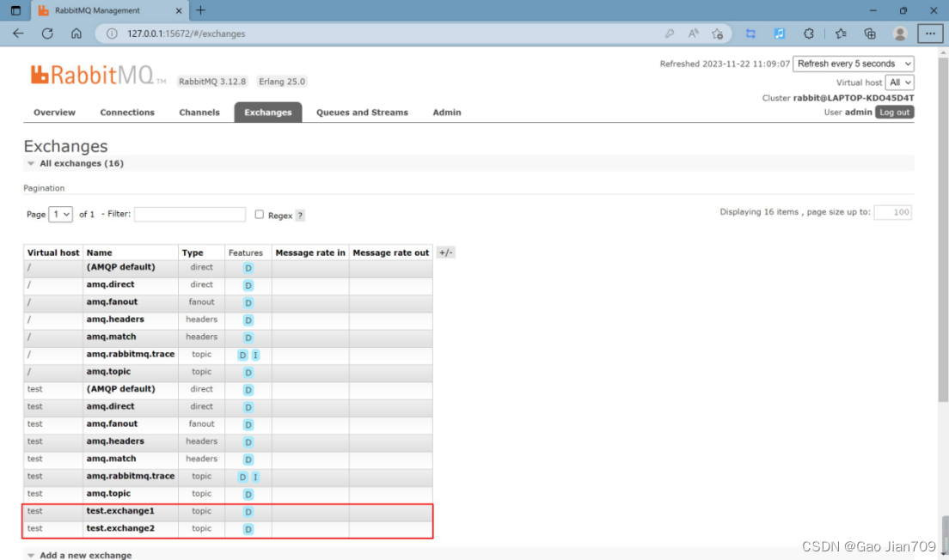
Task: Activate the read aloud icon
Action: tap(693, 33)
